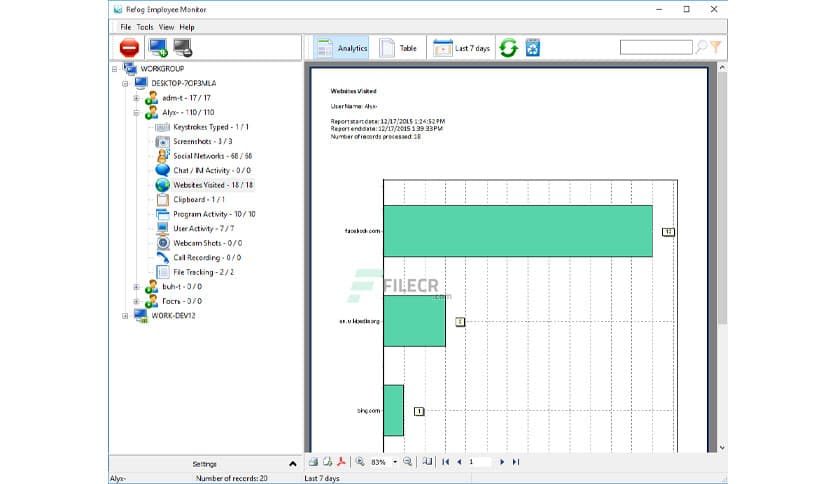Image resolution: width=836 pixels, height=484 pixels.
Task: Open Webcam Shots log
Action: coord(207,243)
